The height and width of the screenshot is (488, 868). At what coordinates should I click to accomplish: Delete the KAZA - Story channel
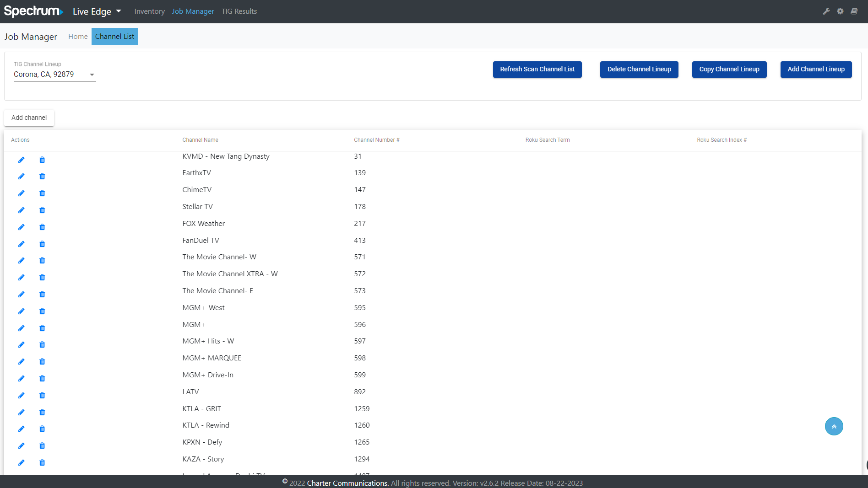(42, 463)
